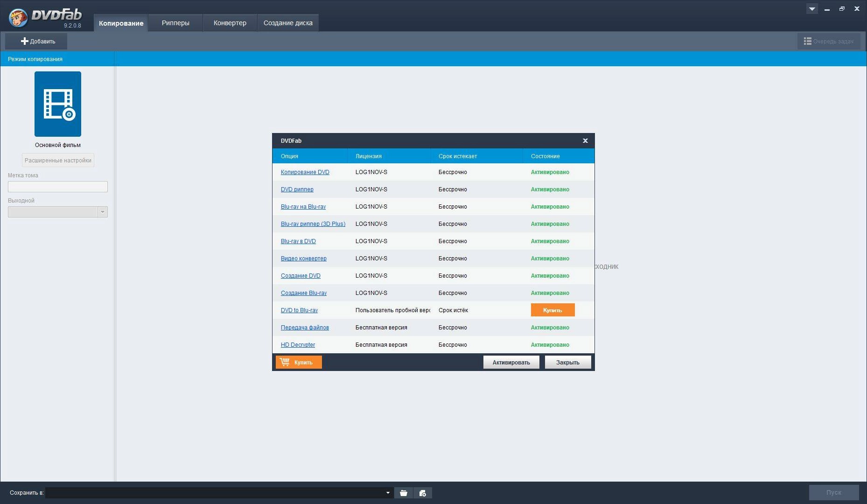The height and width of the screenshot is (504, 867).
Task: Restore down the DVDFab window
Action: pyautogui.click(x=842, y=9)
